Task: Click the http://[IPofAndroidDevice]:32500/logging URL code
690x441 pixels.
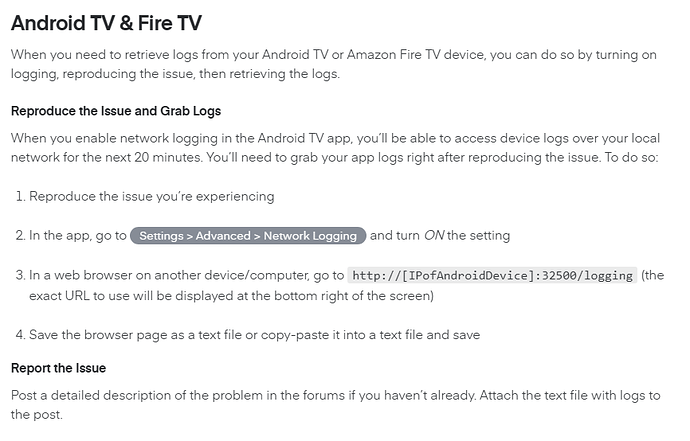Action: [492, 276]
